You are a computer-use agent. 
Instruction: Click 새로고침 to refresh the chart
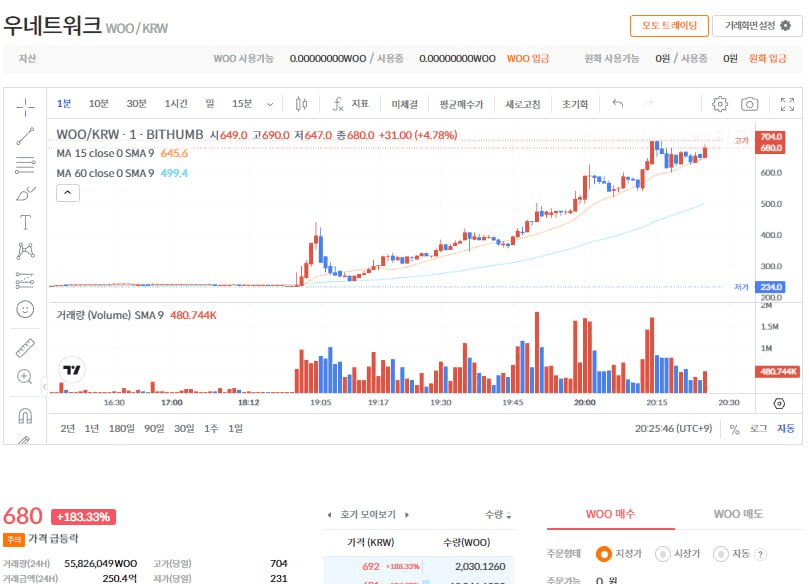(523, 104)
